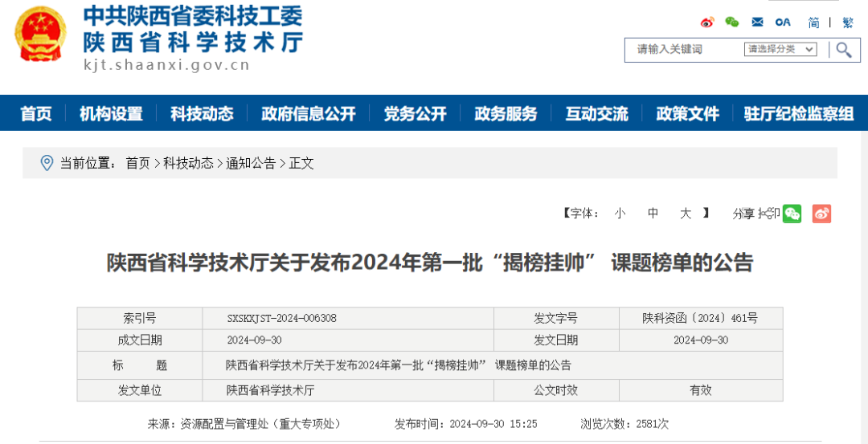Open 互动交流 menu item
The width and height of the screenshot is (868, 444).
[596, 114]
